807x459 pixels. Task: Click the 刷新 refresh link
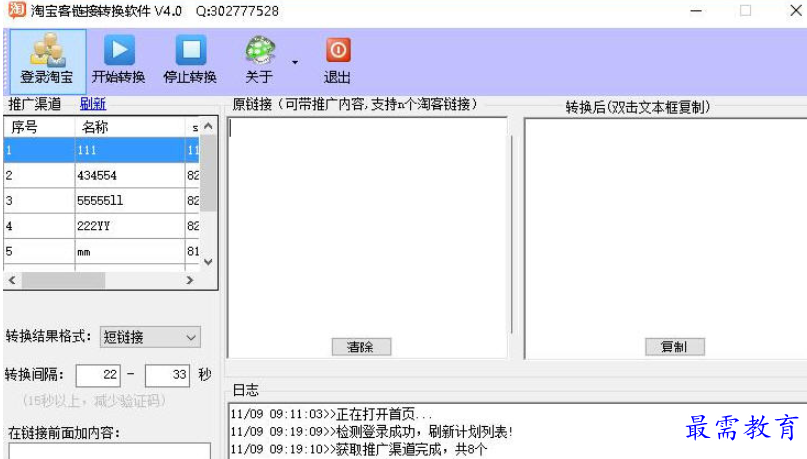click(x=93, y=104)
